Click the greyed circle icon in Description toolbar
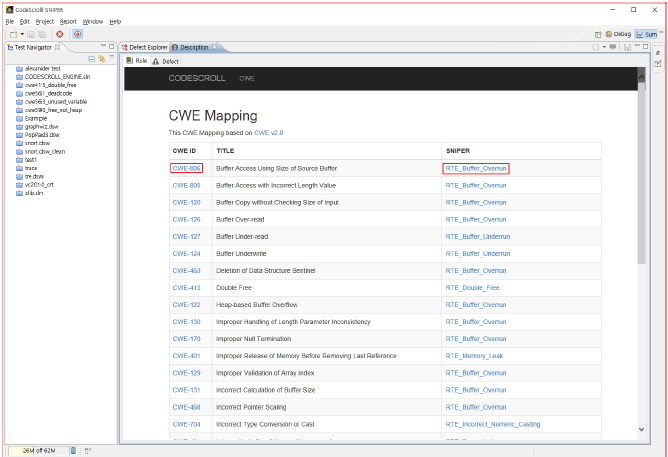Screen dimensions: 668x457 click(596, 47)
